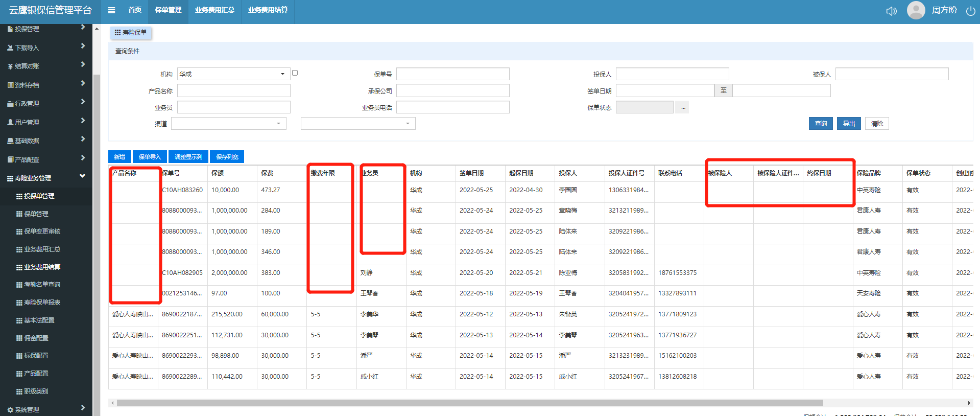This screenshot has height=416, width=980.
Task: Click the 查询 search button
Action: click(x=820, y=124)
